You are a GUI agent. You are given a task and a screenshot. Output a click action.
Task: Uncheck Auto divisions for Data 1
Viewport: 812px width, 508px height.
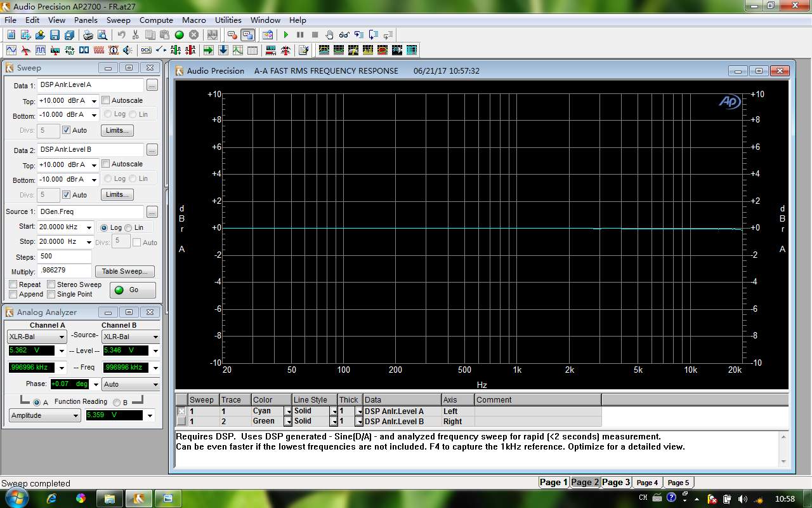pos(67,130)
